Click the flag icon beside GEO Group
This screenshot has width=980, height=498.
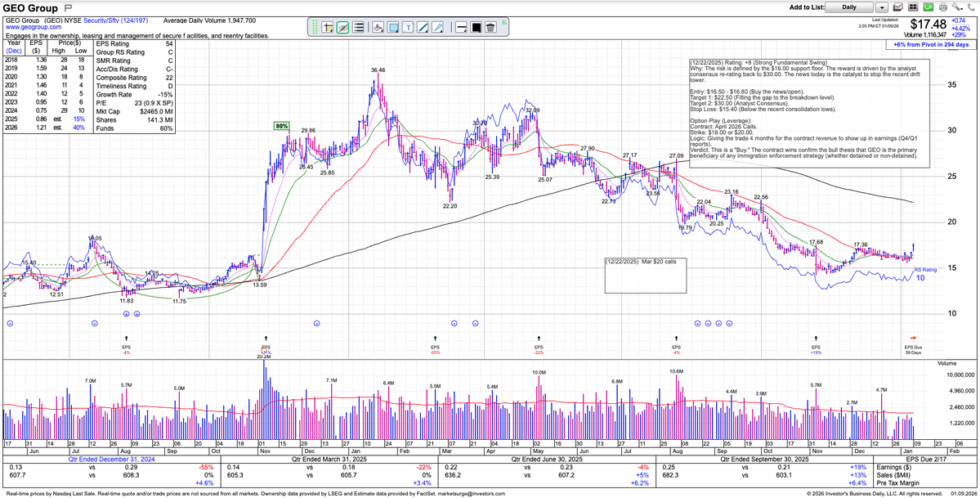(x=68, y=7)
